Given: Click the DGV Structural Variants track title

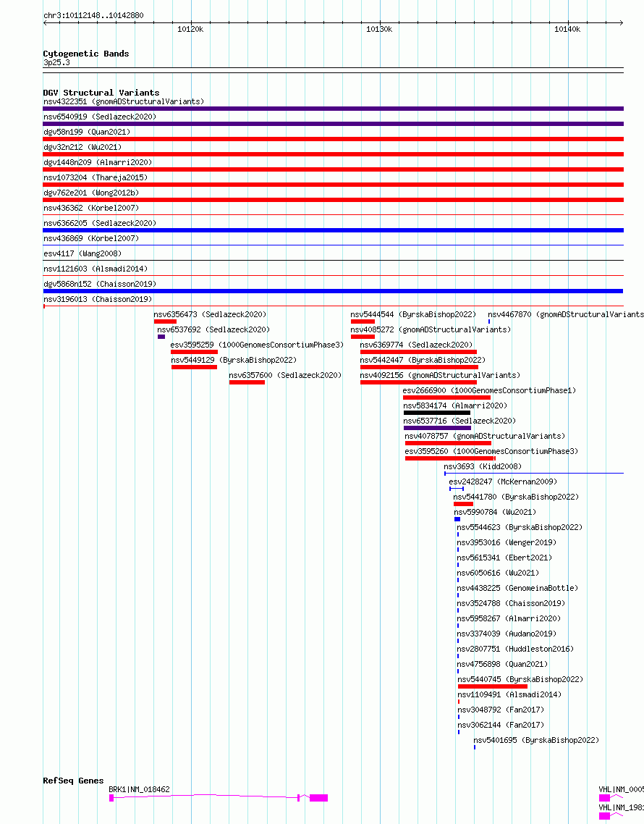Looking at the screenshot, I should pos(101,93).
